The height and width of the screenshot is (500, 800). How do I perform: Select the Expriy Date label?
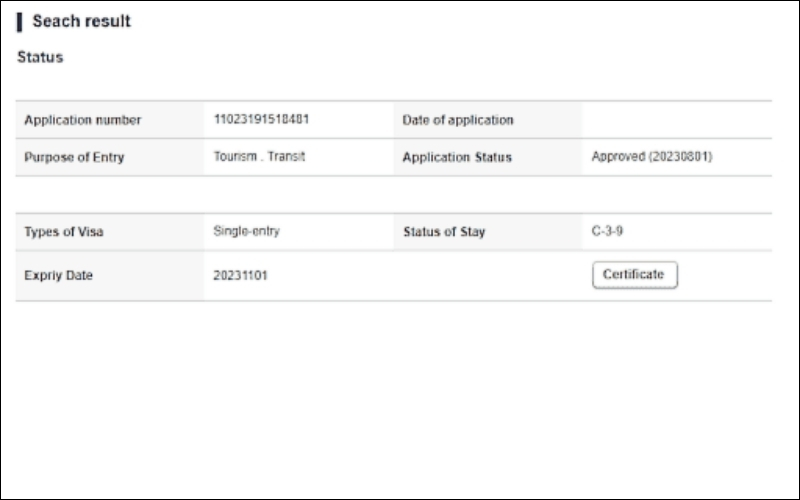pos(58,276)
